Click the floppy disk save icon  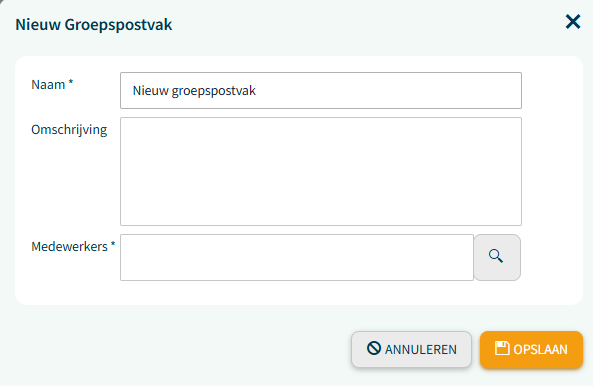502,348
